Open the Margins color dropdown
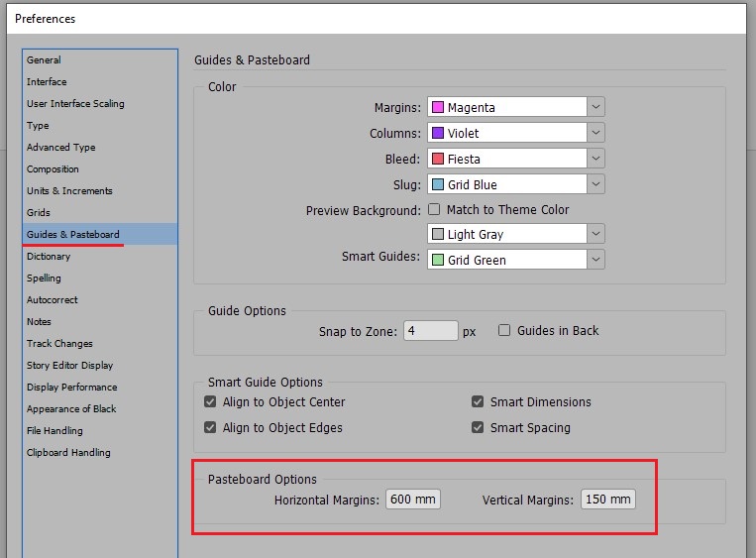Screen dimensions: 756x558 [x=595, y=107]
